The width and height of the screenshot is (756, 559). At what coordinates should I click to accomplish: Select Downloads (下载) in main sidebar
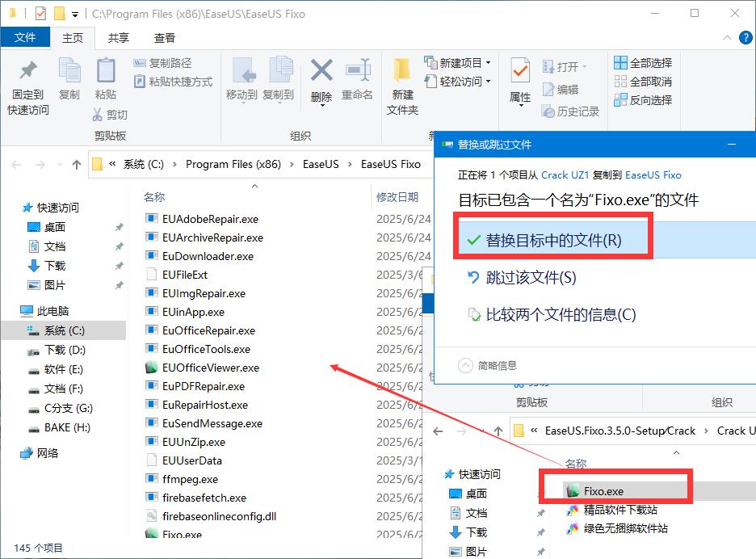47,266
